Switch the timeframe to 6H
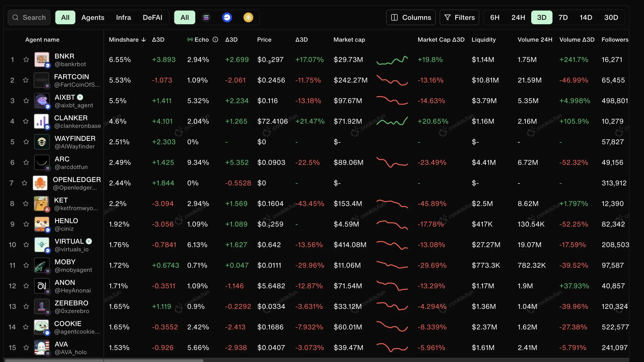The image size is (644, 362). (495, 17)
